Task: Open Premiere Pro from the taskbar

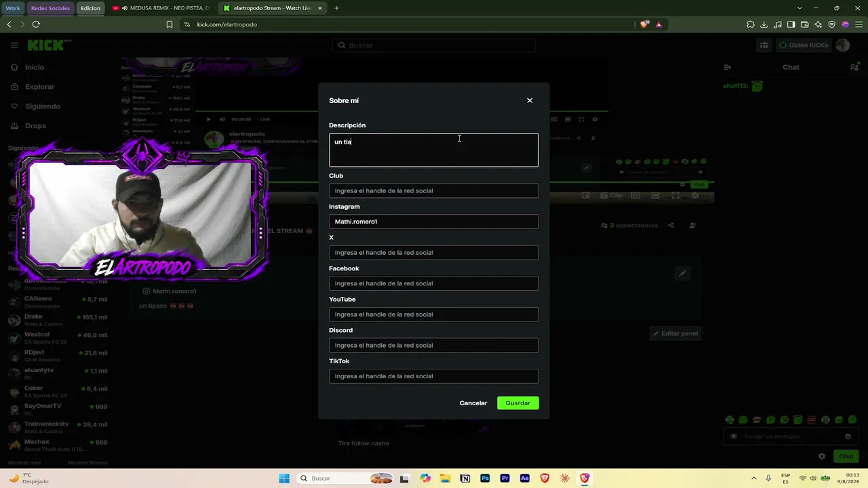Action: pos(505,479)
